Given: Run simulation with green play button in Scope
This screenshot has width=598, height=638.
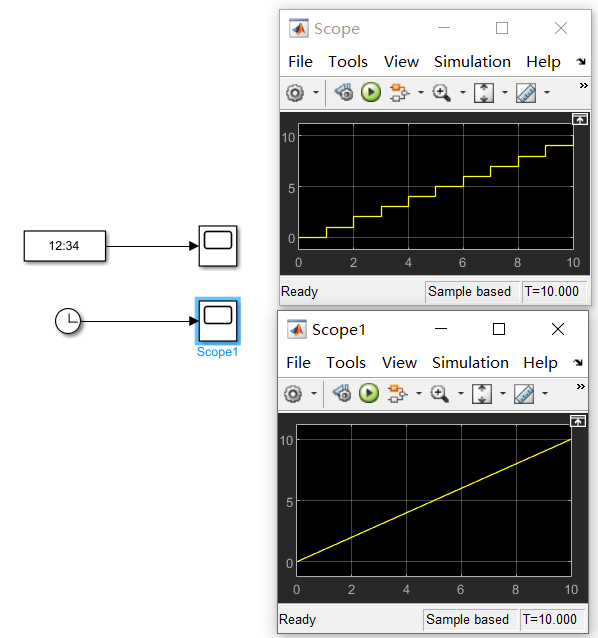Looking at the screenshot, I should click(x=371, y=92).
